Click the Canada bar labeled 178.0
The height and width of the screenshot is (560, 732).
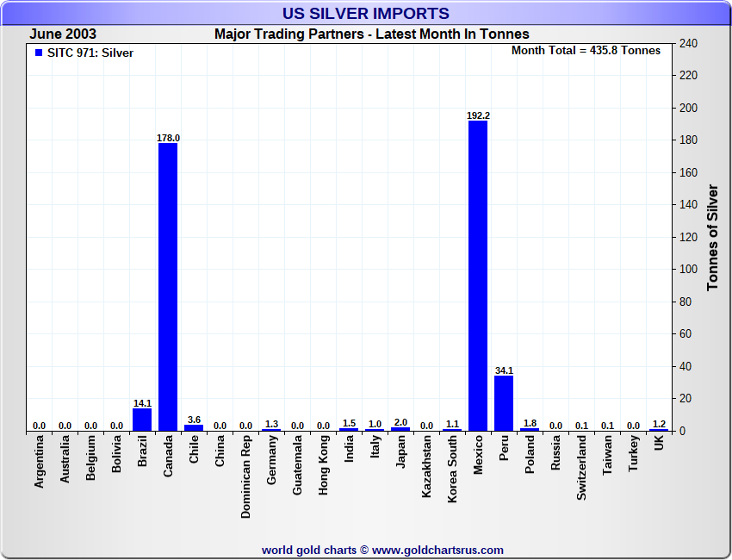(168, 287)
